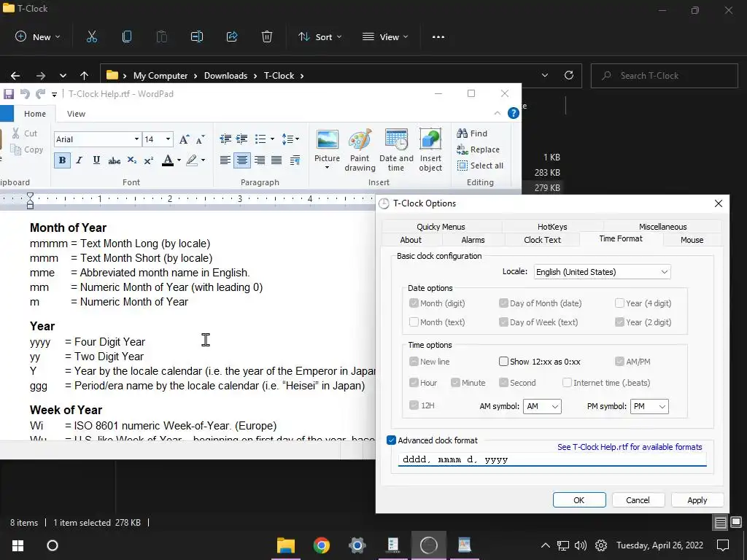Align text left in WordPad

[x=225, y=160]
